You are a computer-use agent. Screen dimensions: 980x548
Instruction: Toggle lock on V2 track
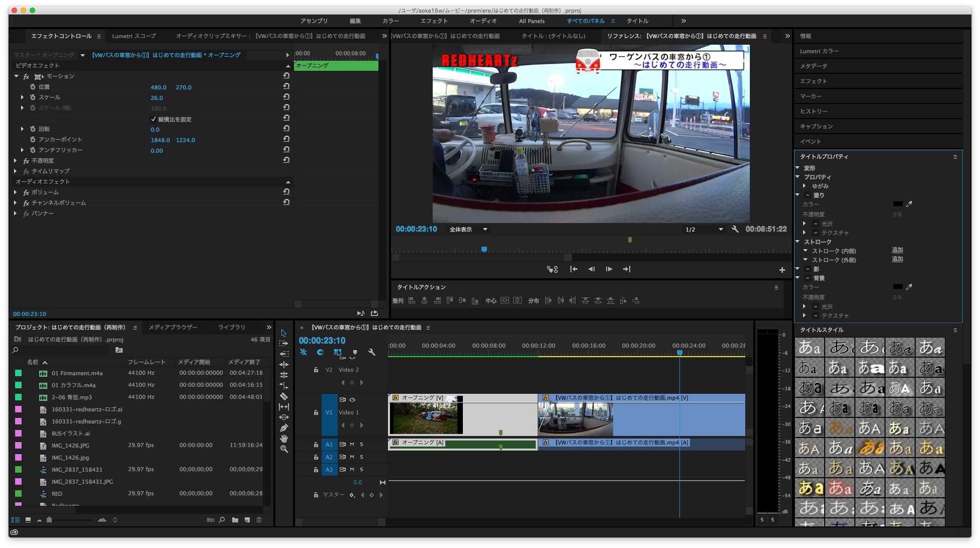[316, 370]
